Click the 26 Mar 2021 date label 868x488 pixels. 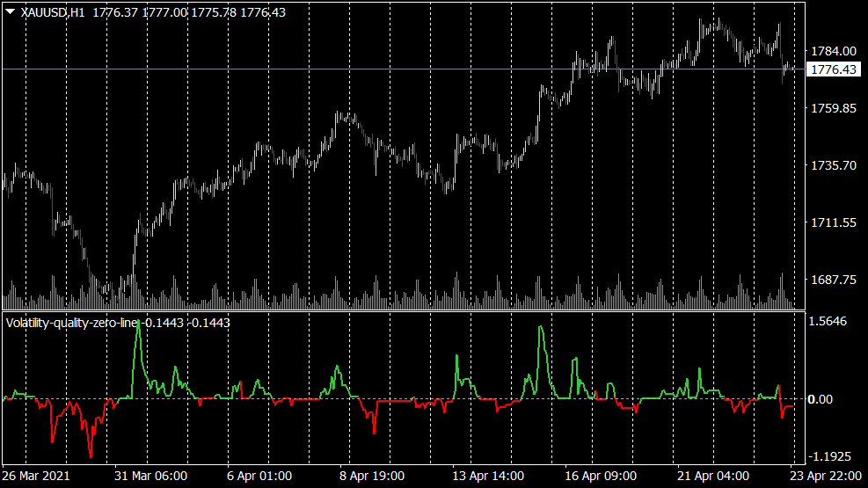coord(39,476)
